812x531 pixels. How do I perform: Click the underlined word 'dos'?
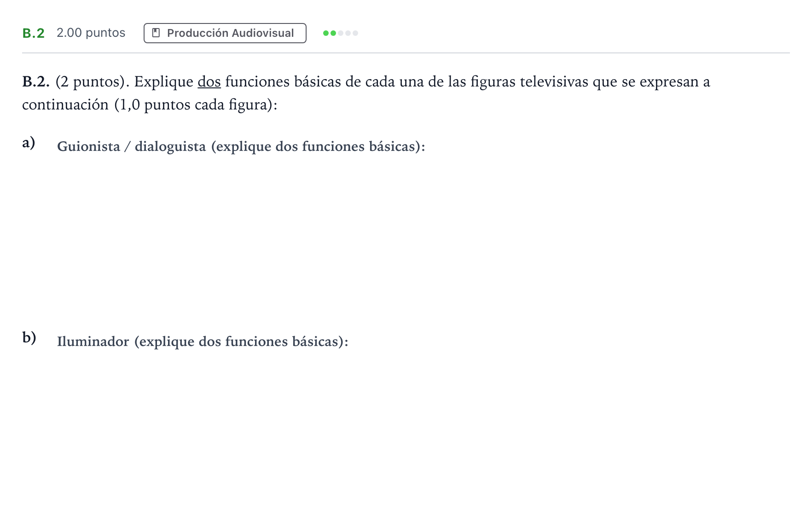click(209, 82)
